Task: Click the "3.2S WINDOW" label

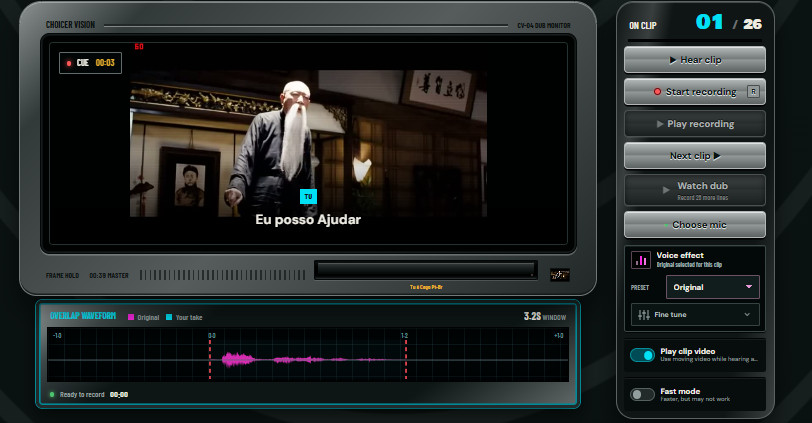Action: [x=545, y=316]
